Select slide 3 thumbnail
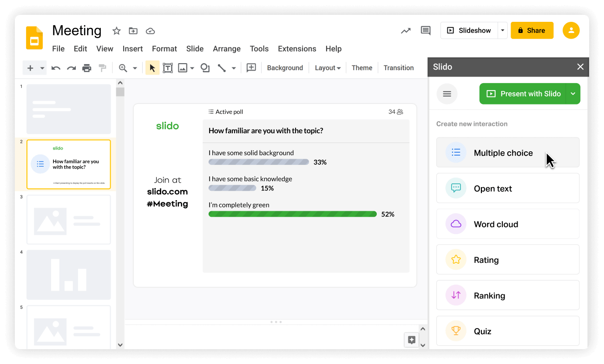Screen dimensions: 604x364 coord(68,219)
